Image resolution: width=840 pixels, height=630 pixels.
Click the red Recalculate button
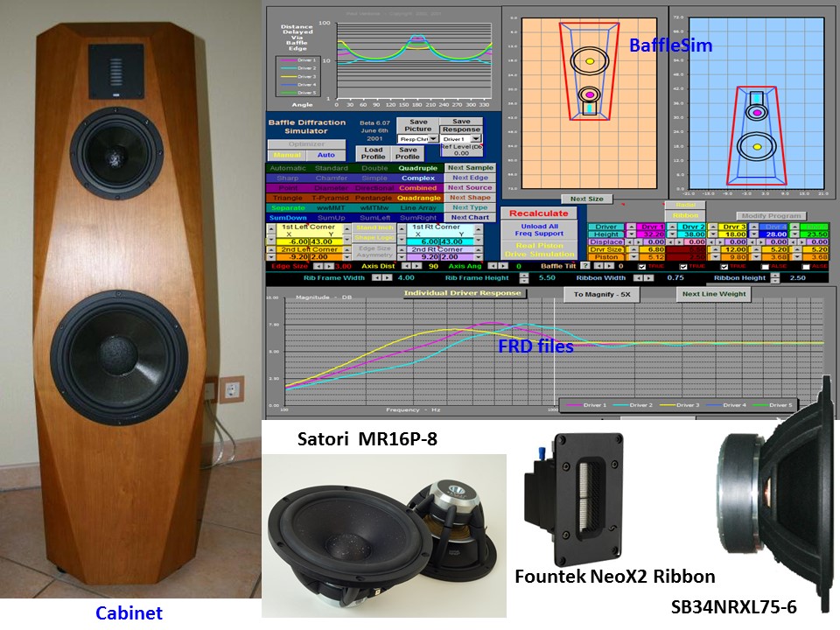(538, 213)
